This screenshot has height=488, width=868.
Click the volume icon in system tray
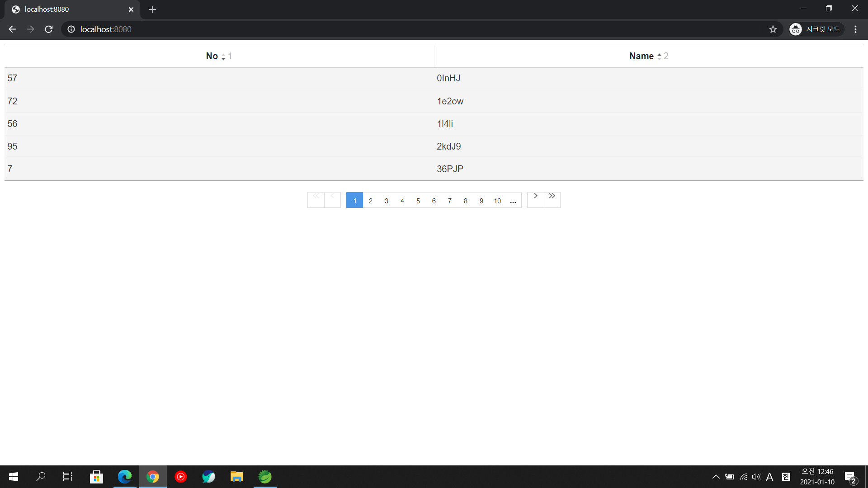coord(756,476)
